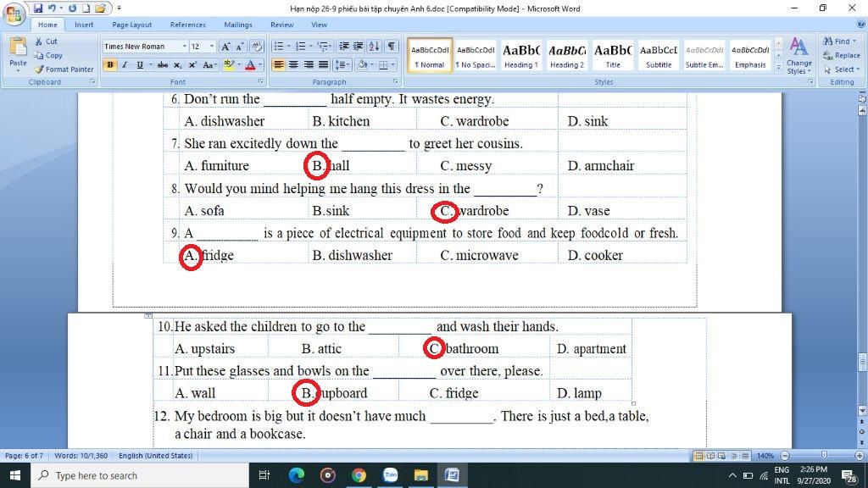Toggle Align Text Left
The image size is (868, 488).
click(x=278, y=64)
